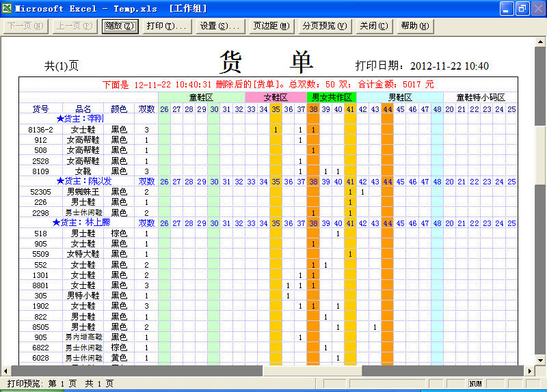Click the print date 2012-11-22 10:40
The width and height of the screenshot is (547, 392).
click(449, 66)
